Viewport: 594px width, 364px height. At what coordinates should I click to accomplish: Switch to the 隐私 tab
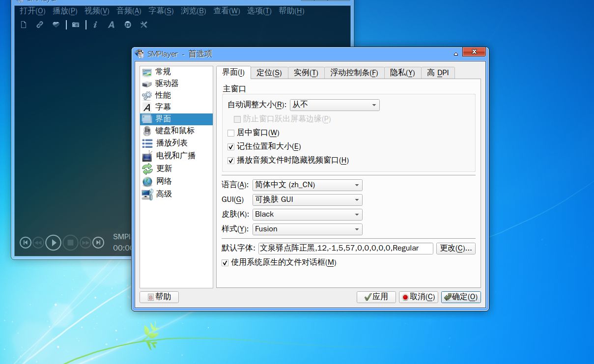403,73
